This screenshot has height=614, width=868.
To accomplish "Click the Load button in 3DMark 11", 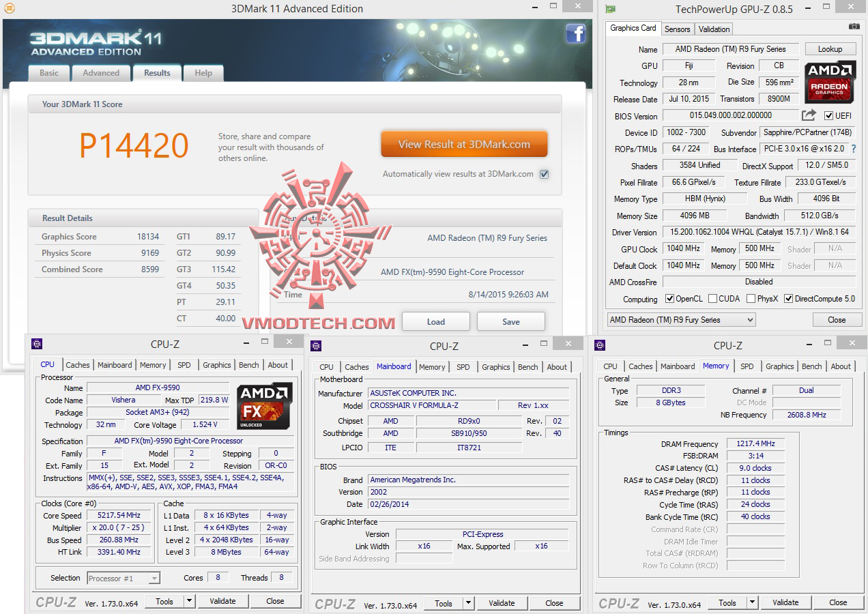I will 435,321.
